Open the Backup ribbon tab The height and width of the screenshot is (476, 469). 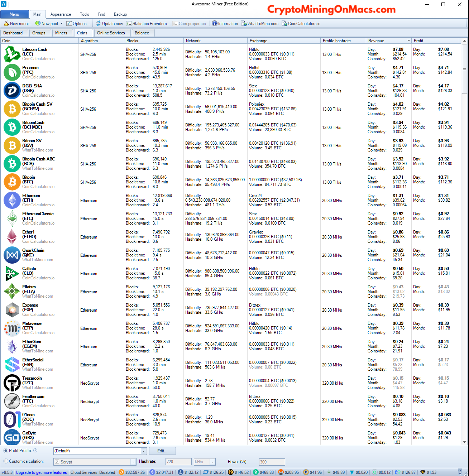click(x=120, y=14)
